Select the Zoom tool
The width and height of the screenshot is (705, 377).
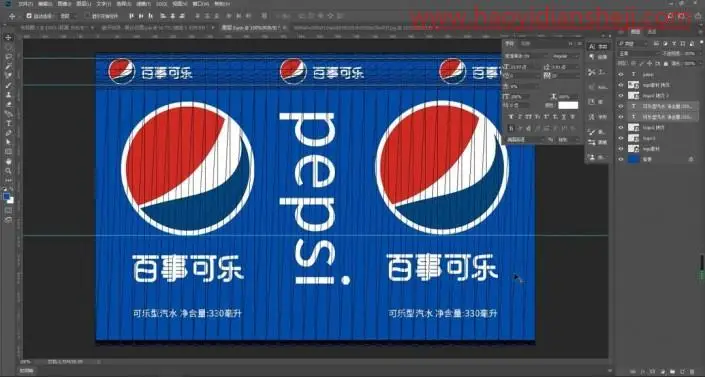click(x=8, y=171)
